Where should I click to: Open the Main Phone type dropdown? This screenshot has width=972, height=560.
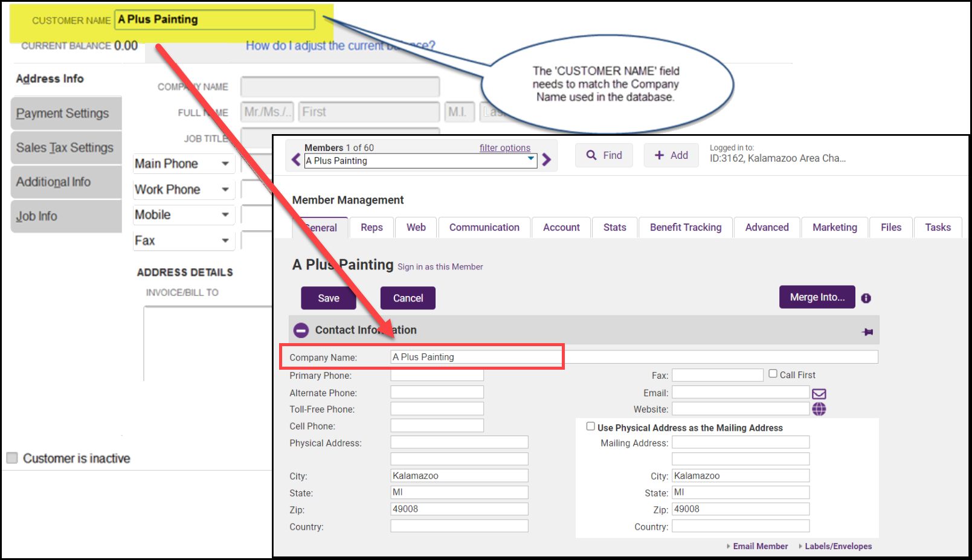click(x=225, y=164)
